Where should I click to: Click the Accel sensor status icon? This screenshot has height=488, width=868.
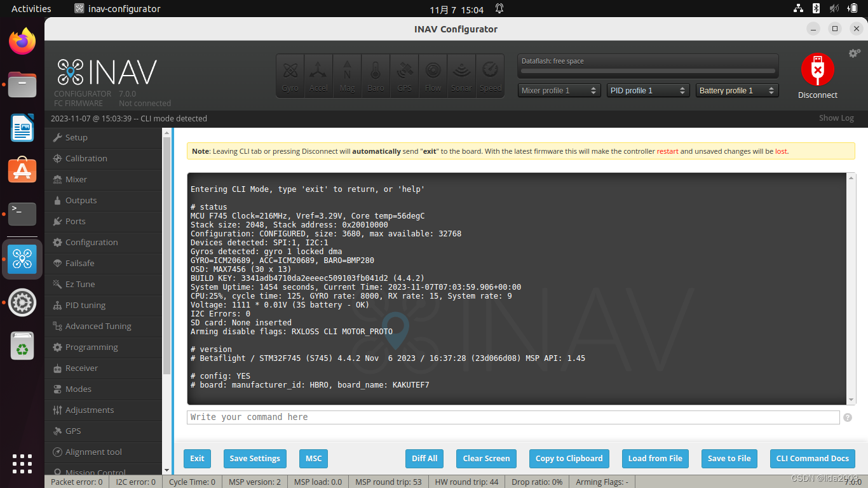(x=318, y=76)
